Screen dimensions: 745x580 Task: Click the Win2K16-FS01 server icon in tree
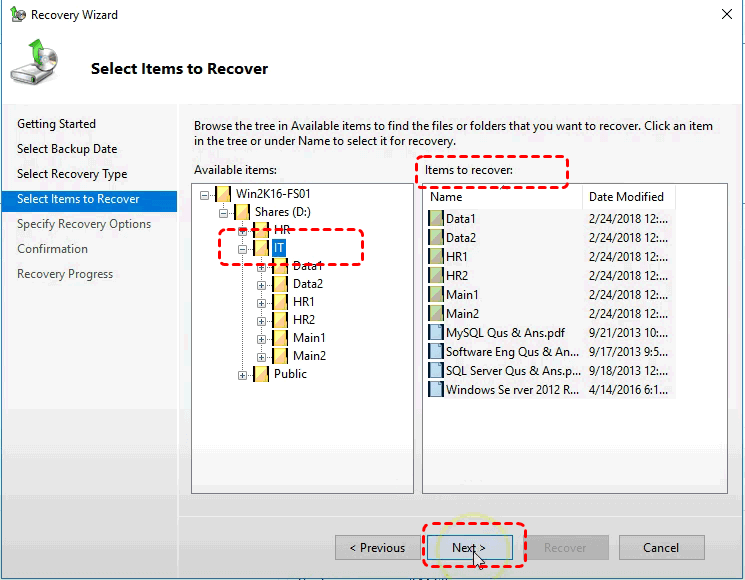[x=224, y=194]
